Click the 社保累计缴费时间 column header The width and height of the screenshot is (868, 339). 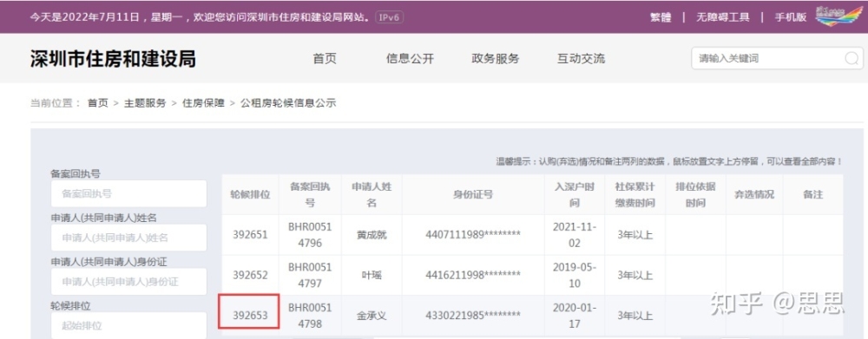point(635,195)
